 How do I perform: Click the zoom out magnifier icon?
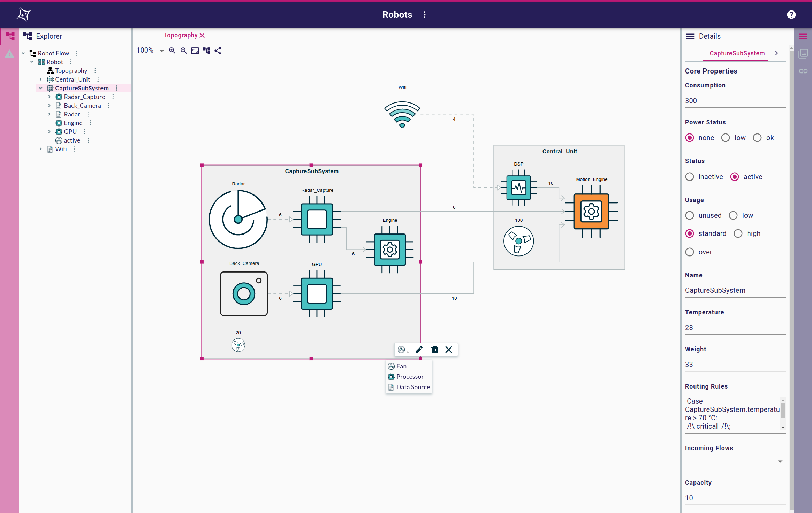click(183, 51)
